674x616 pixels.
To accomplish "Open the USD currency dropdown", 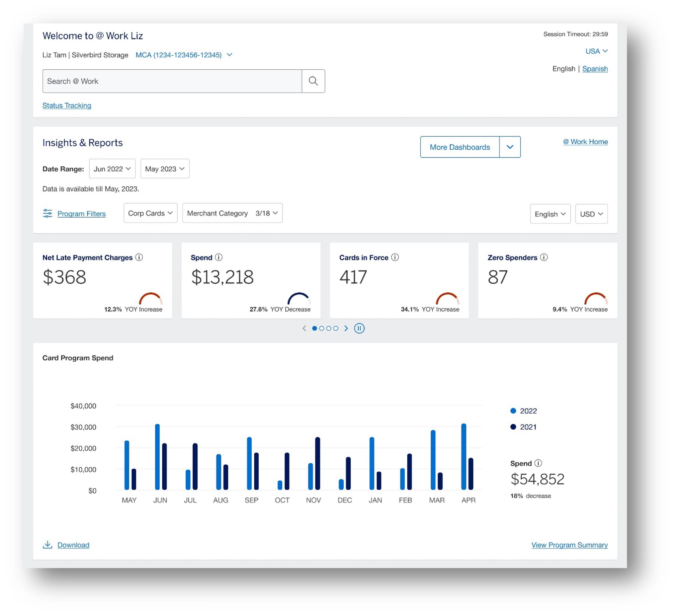I will (x=591, y=214).
